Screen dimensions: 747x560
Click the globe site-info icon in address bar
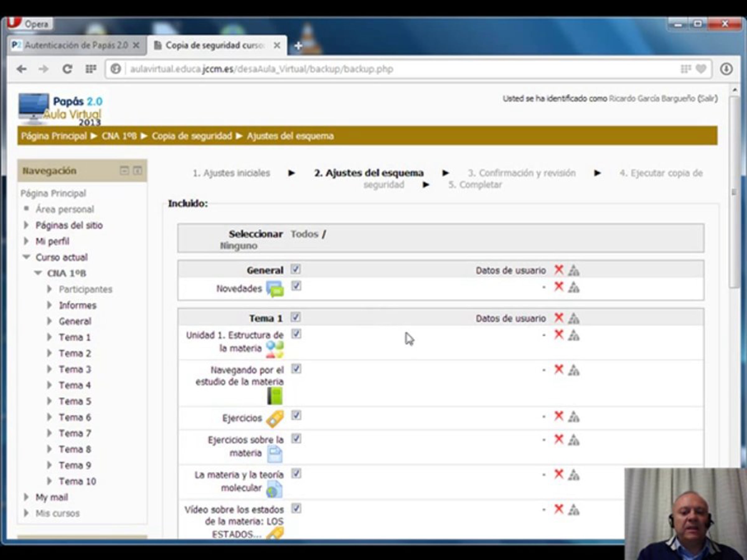[x=116, y=69]
